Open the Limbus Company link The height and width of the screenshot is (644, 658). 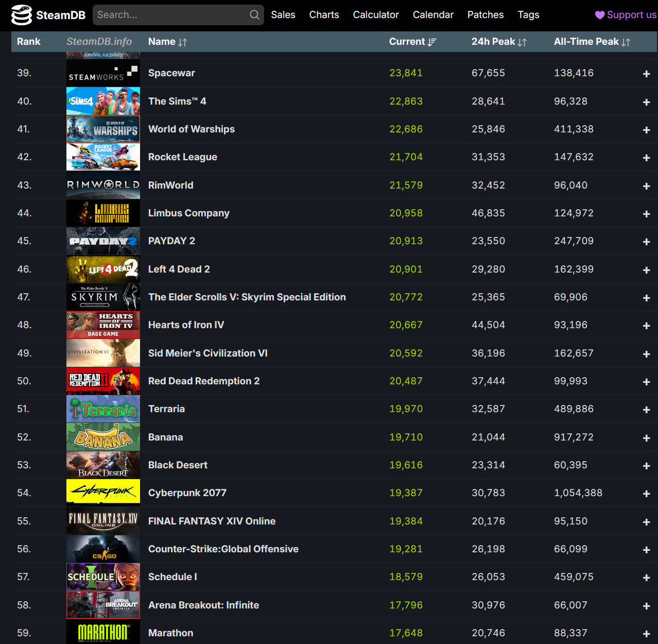tap(189, 213)
